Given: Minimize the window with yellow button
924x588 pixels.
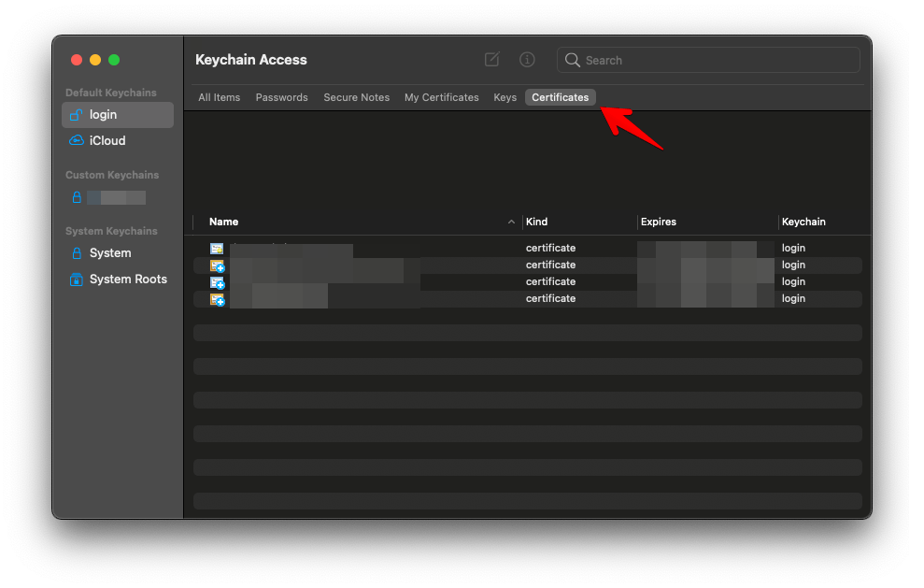Looking at the screenshot, I should 95,60.
